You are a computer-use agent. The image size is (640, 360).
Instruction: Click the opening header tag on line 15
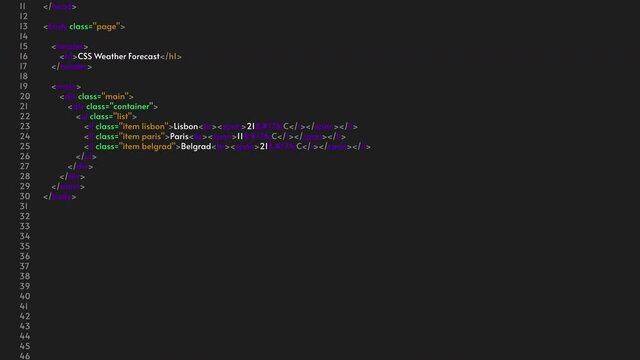pyautogui.click(x=69, y=47)
